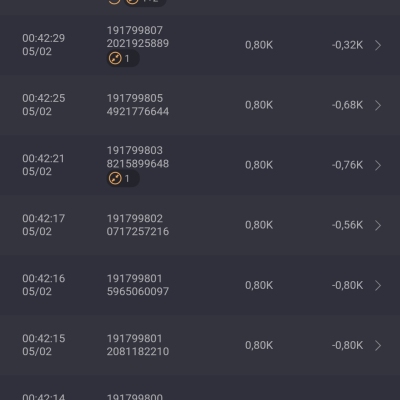Click the -0,76K result value
Image resolution: width=400 pixels, height=400 pixels.
coord(347,165)
